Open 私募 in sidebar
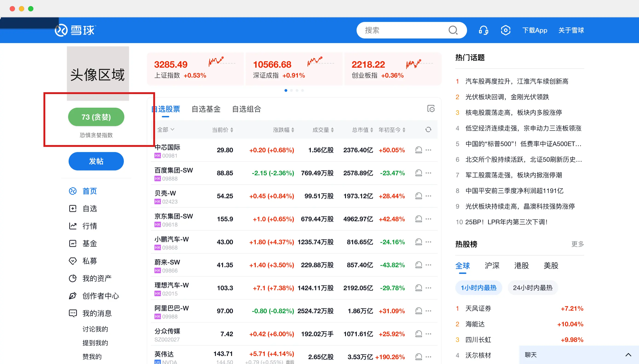Viewport: 639px width, 364px height. [83, 261]
